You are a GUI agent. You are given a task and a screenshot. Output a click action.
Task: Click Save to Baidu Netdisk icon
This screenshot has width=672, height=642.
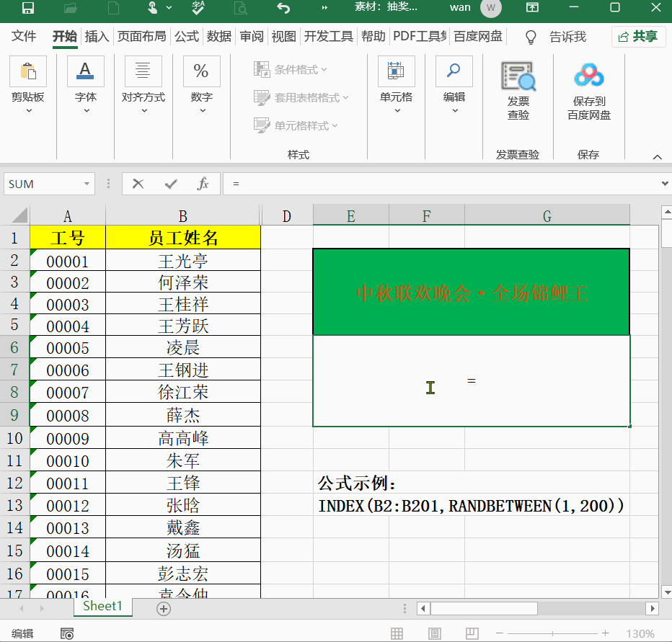(589, 76)
